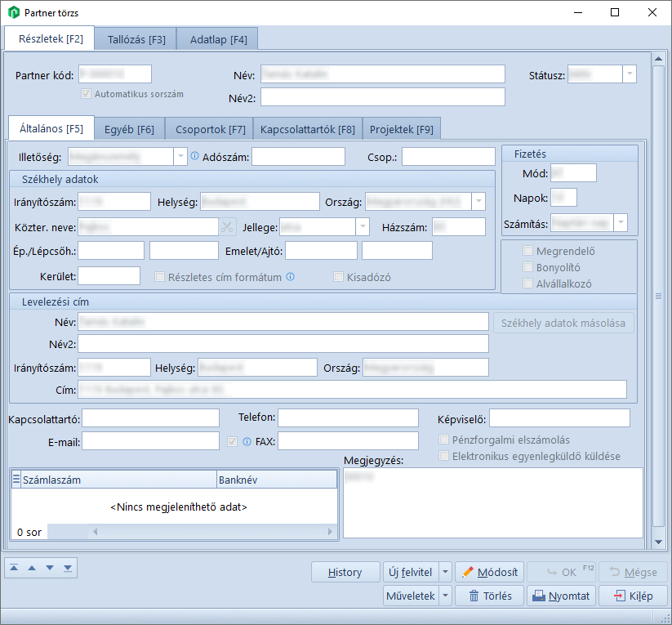Click the Nyomtat button
672x625 pixels.
coord(561,596)
